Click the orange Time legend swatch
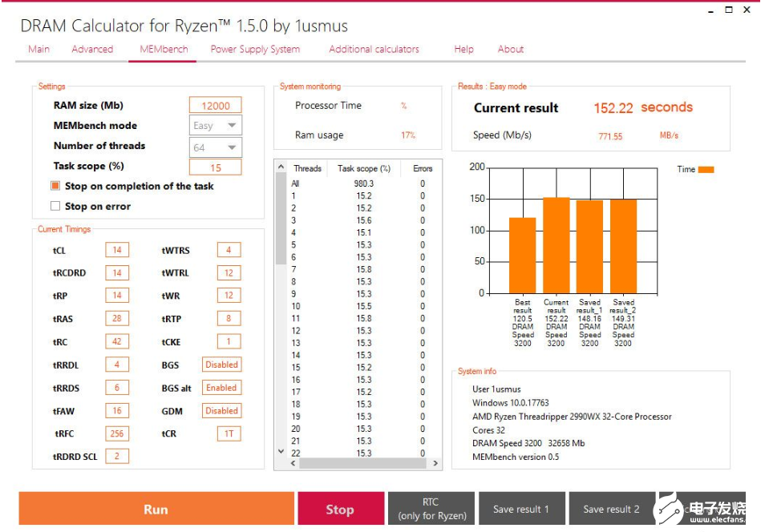 tap(706, 170)
